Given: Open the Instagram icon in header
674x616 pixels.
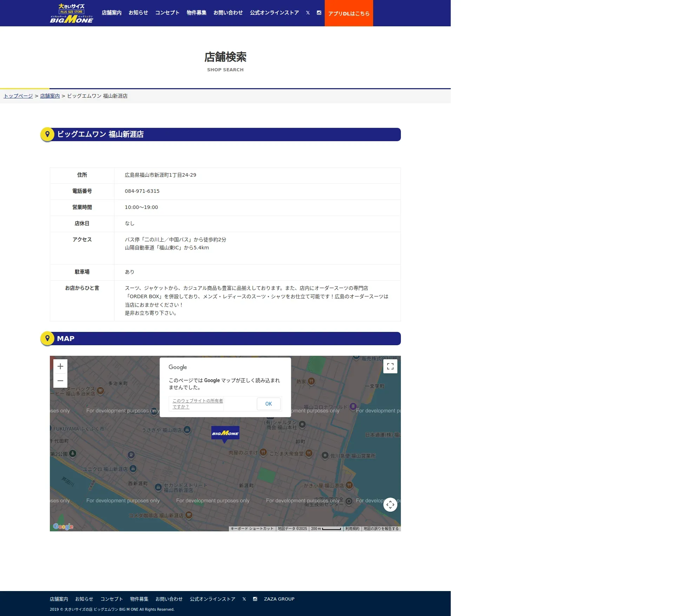Looking at the screenshot, I should [319, 13].
